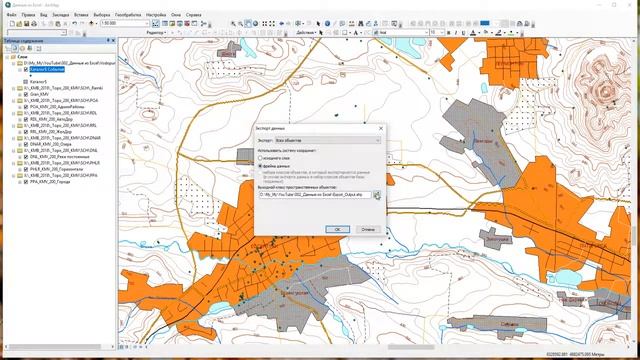Open the font size dropdown
The width and height of the screenshot is (640, 360).
[x=442, y=33]
